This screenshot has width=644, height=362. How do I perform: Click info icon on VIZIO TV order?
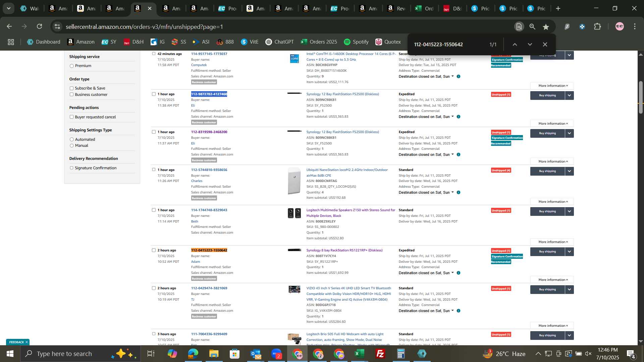click(459, 311)
